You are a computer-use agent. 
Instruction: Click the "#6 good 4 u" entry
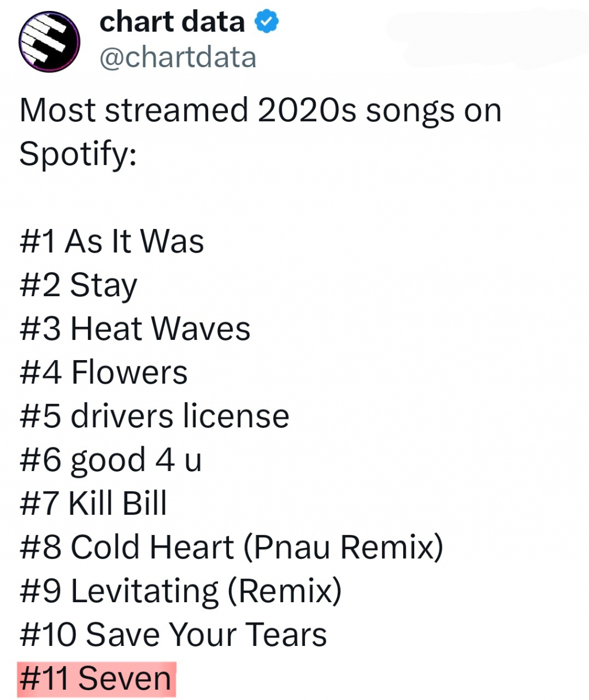coord(110,460)
